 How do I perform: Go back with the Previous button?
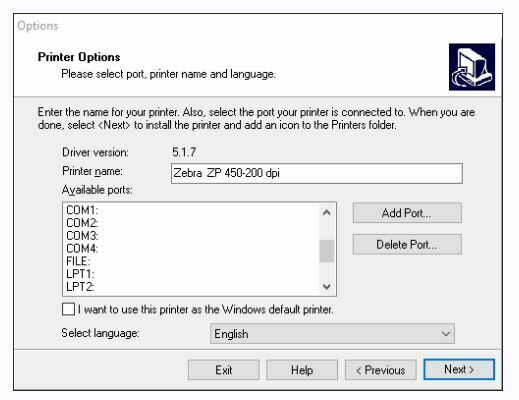381,370
